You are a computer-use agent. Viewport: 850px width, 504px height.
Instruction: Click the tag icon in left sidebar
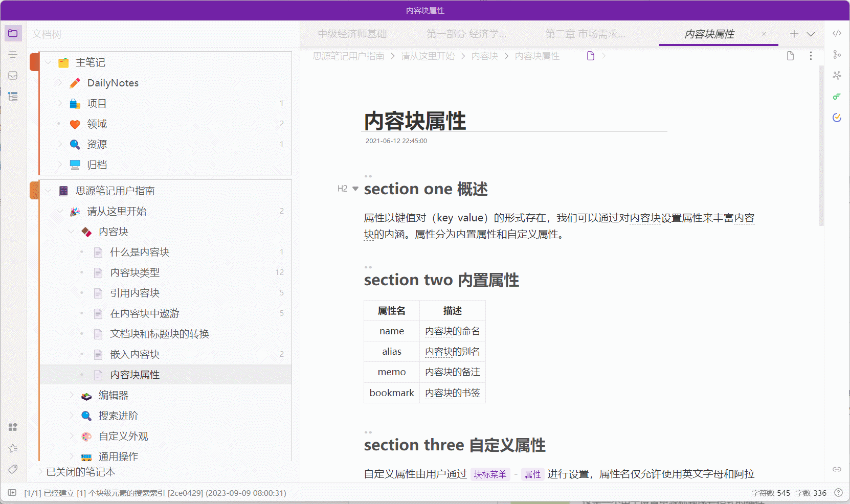coord(13,469)
